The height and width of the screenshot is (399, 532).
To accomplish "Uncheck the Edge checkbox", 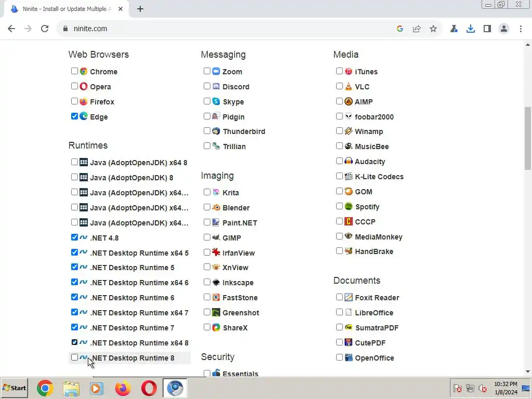I will [74, 116].
